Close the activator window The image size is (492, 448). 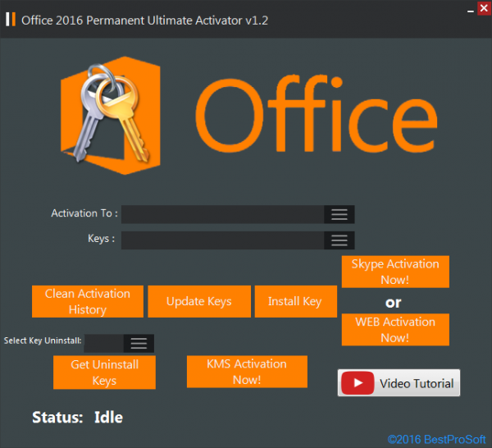pos(484,8)
